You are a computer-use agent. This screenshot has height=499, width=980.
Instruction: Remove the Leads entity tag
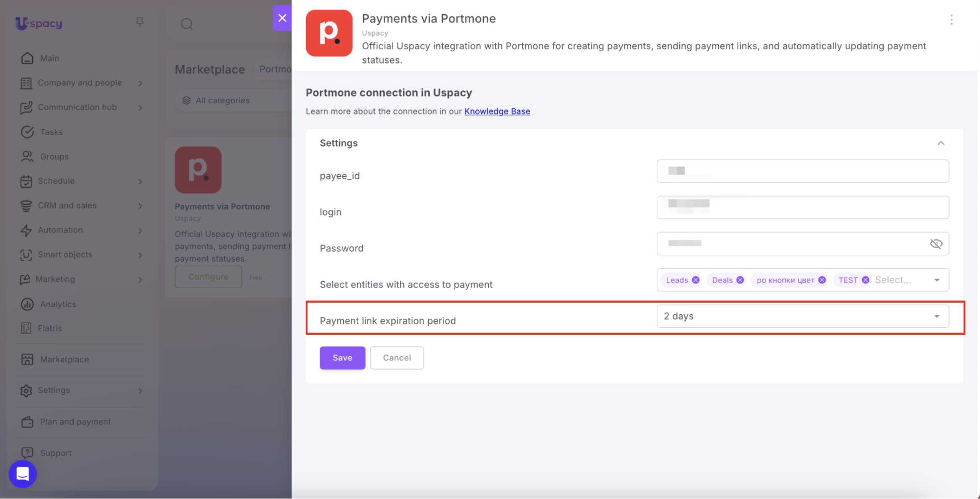click(x=696, y=280)
